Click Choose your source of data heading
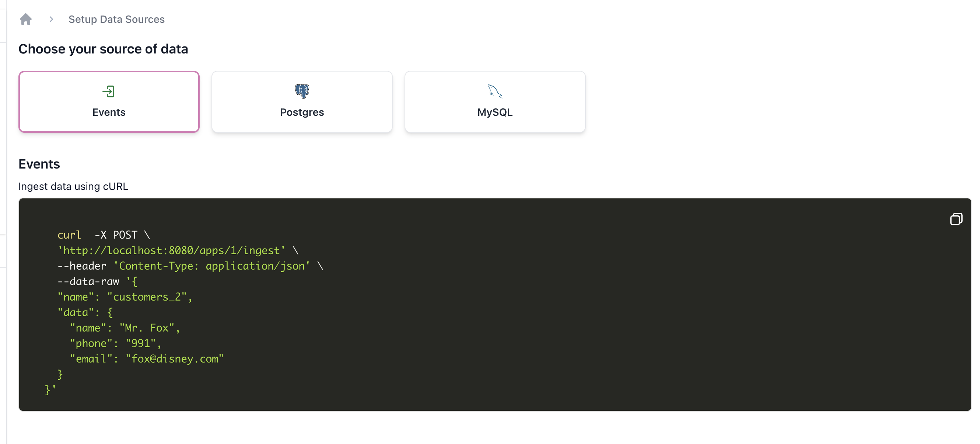 [103, 49]
